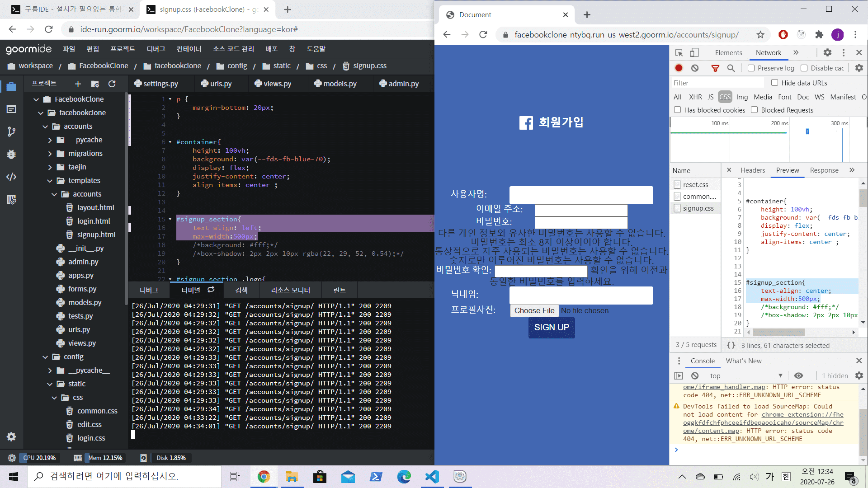Toggle the device toolbar icon in DevTools
Image resolution: width=868 pixels, height=488 pixels.
tap(694, 52)
